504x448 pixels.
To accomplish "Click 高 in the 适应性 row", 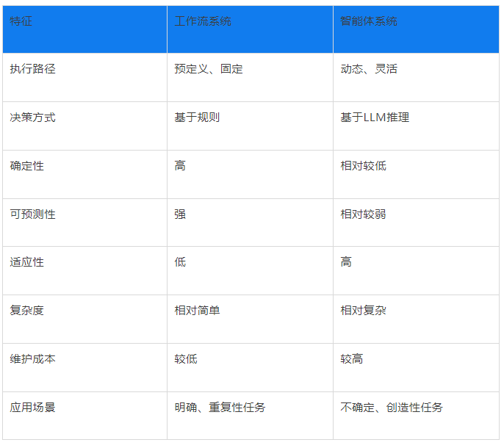I will coord(417,271).
